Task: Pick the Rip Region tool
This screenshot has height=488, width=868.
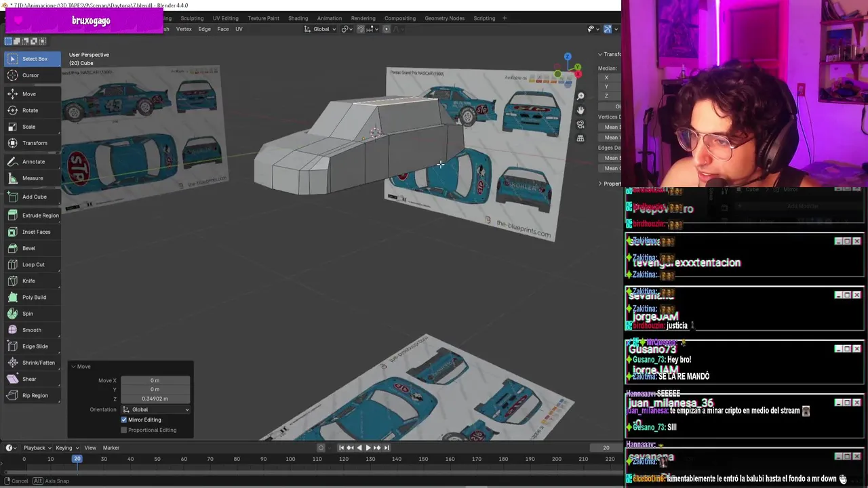Action: point(33,395)
